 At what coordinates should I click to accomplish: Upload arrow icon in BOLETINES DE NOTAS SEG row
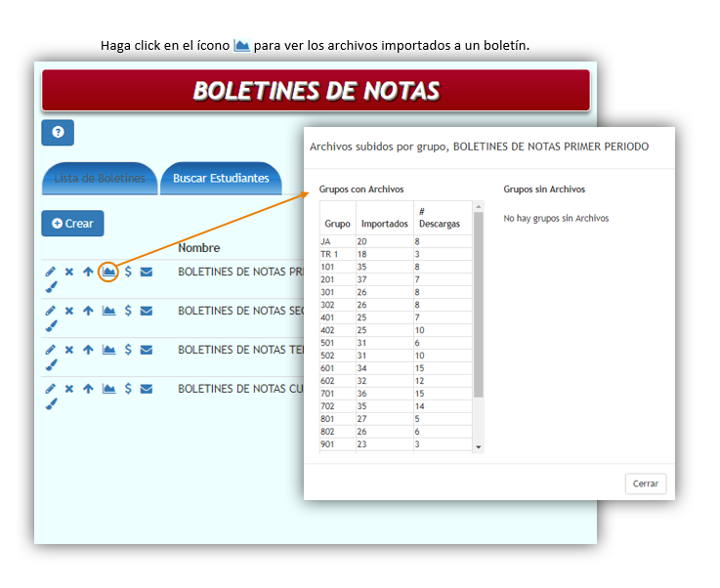coord(88,311)
